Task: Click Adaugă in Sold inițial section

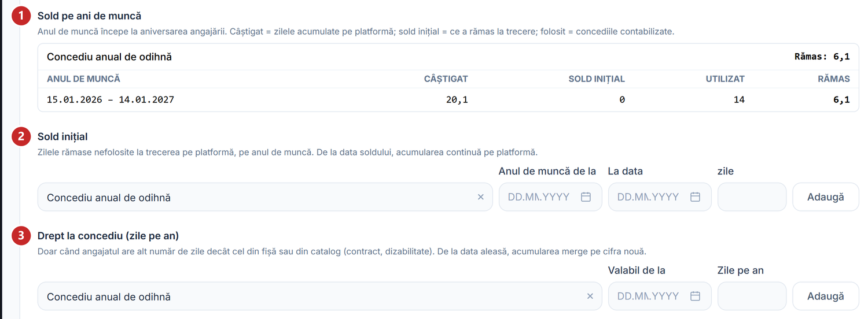Action: point(826,197)
